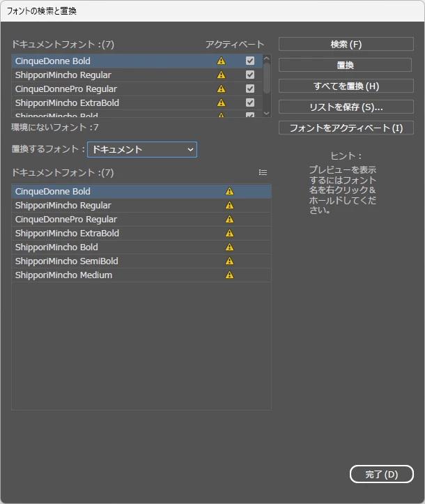425x504 pixels.
Task: Click warning icon on ShipporiMincho ExtraBold in lower list
Action: tap(229, 233)
